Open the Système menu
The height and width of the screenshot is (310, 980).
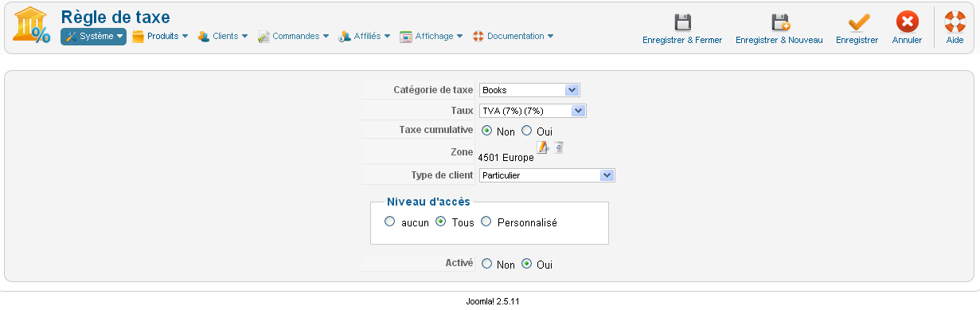coord(93,37)
